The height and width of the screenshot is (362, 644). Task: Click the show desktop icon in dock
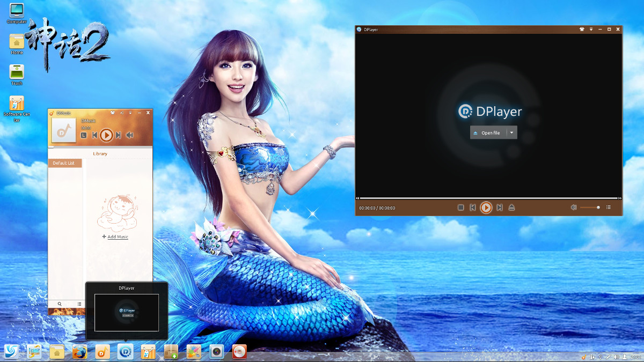(x=34, y=351)
